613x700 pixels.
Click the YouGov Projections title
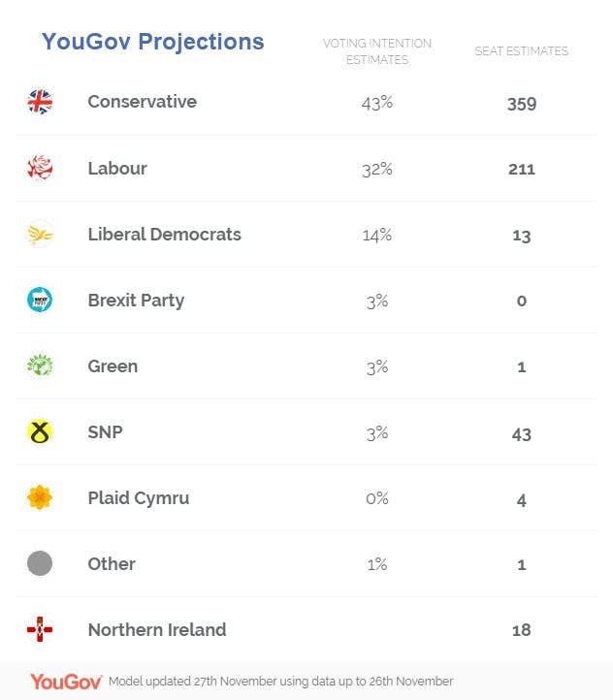[x=152, y=42]
